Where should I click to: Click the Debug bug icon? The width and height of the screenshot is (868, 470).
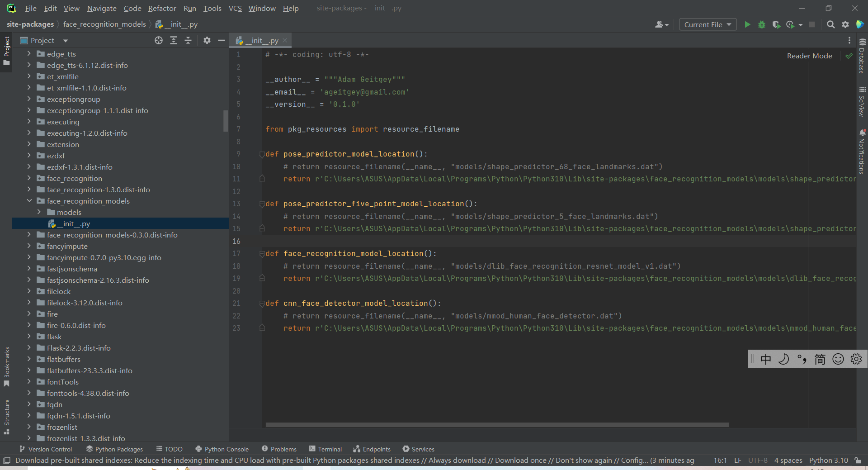coord(762,24)
